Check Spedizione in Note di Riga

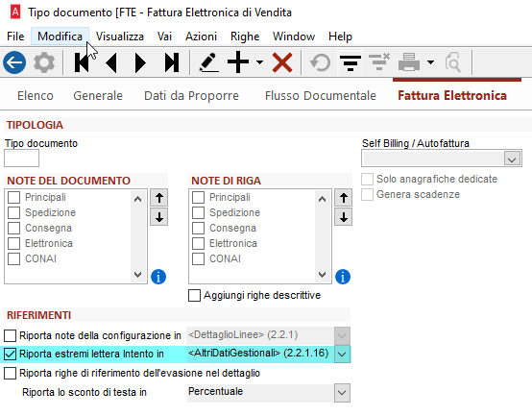coord(198,212)
